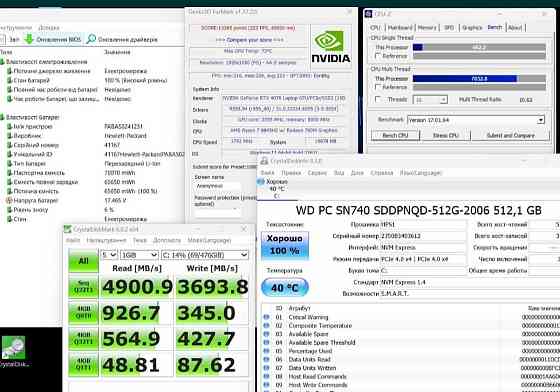Screen dimensions: 560x392
Task: Click the 87.62 write result cell
Action: pos(212,365)
